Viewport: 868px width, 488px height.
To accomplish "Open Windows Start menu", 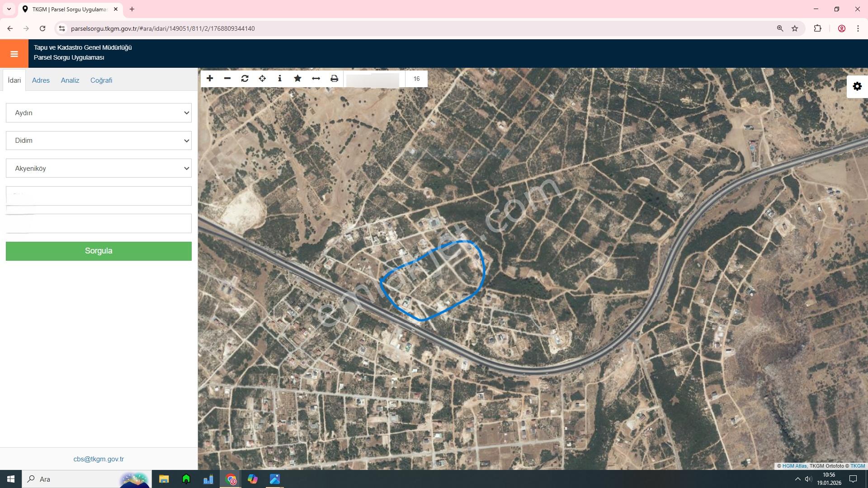I will tap(11, 479).
